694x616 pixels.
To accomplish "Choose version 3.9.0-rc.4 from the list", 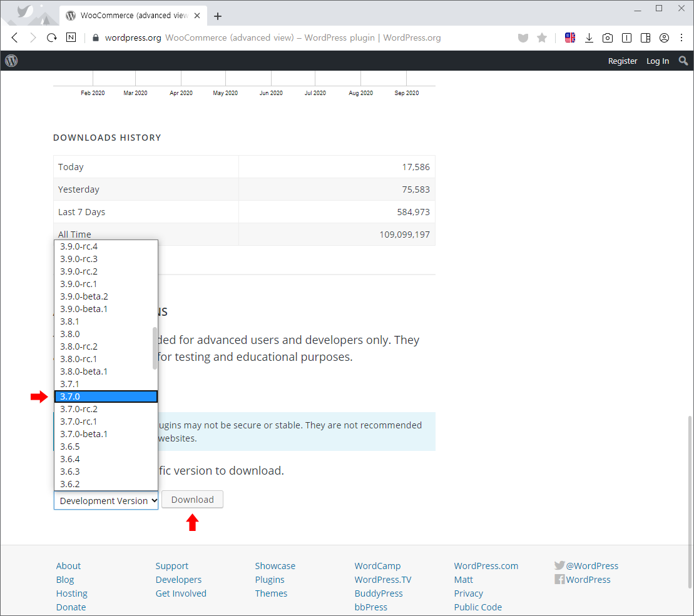I will click(x=106, y=246).
